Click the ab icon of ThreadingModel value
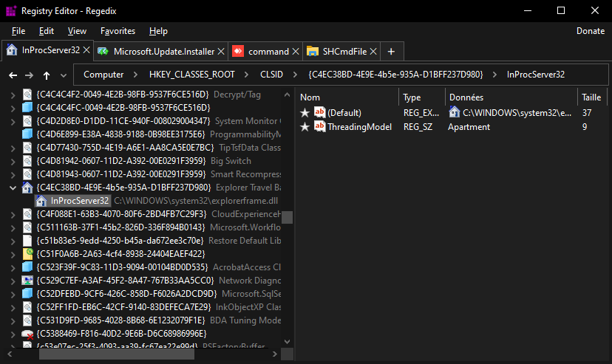 pyautogui.click(x=319, y=126)
